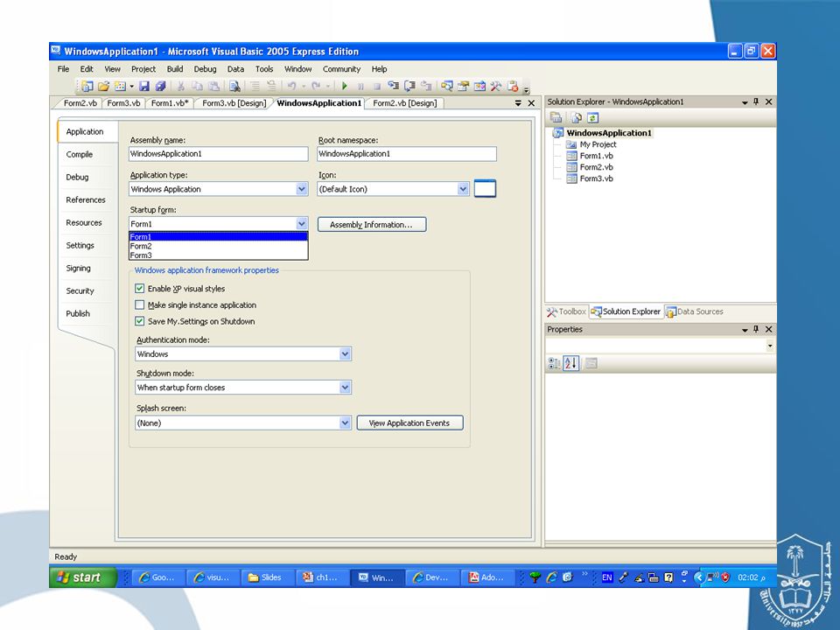Select the References side tab
Screen dimensions: 840x630
click(86, 199)
